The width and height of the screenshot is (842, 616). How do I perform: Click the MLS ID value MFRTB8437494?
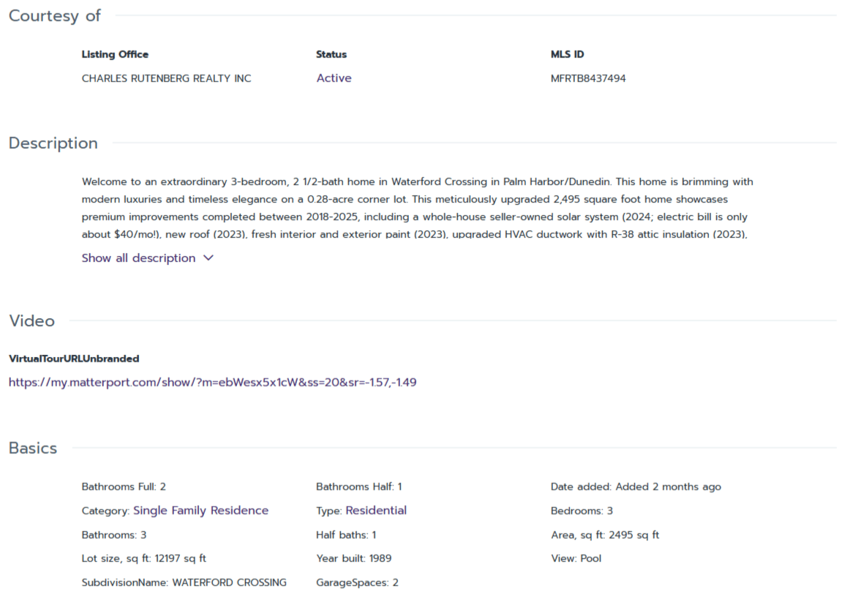coord(588,78)
